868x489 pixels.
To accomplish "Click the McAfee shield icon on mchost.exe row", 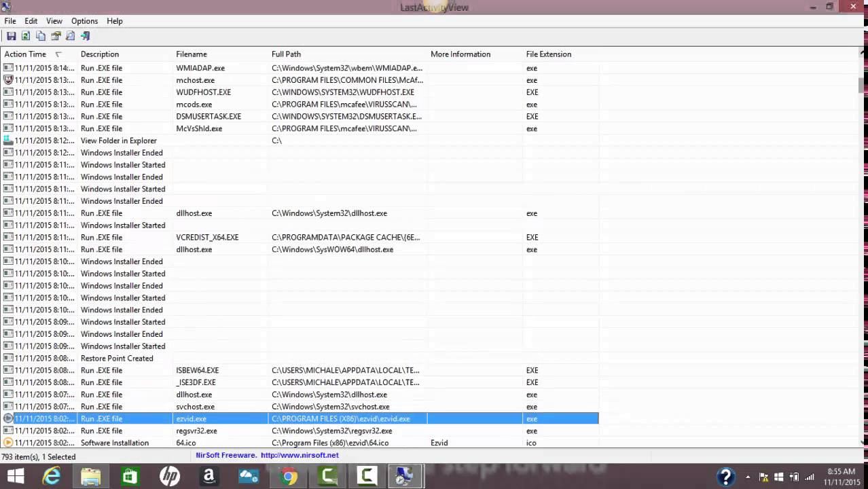I will (x=8, y=80).
